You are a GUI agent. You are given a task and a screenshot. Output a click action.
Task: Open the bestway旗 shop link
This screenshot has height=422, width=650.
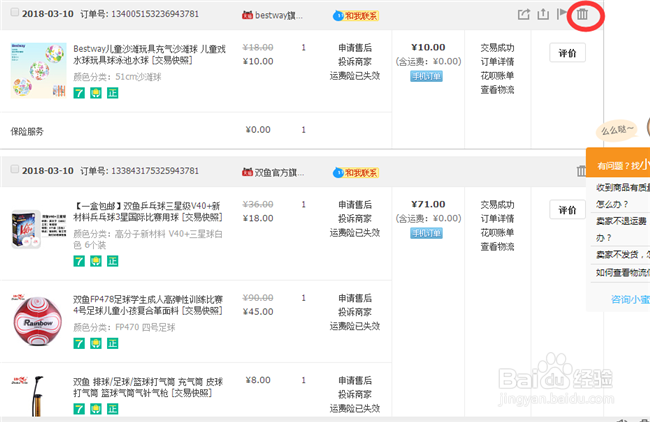tap(279, 15)
